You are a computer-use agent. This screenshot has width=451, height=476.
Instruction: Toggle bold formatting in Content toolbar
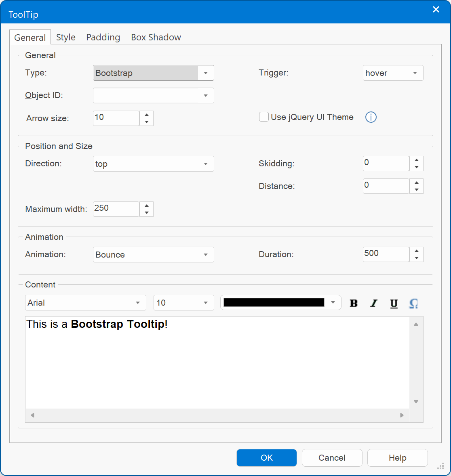pos(354,303)
